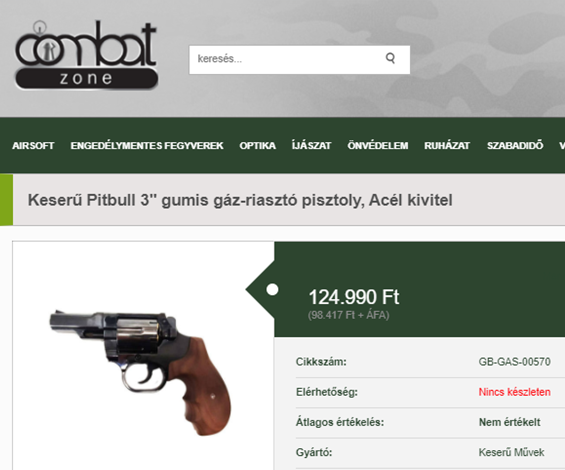
Task: Click the 124.990 Ft price
Action: 354,297
